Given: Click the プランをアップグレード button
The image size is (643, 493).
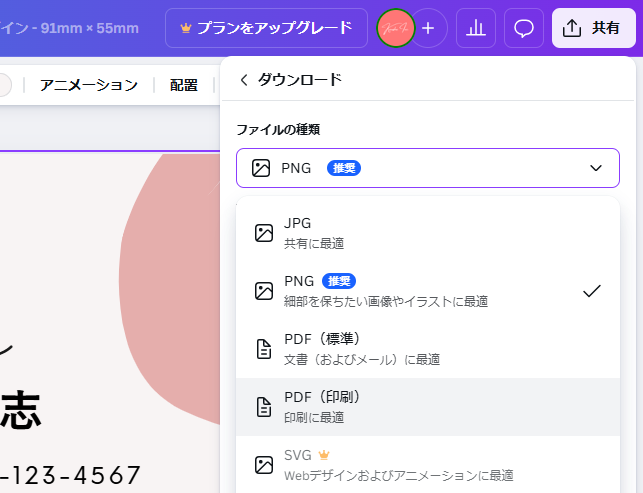Looking at the screenshot, I should tap(266, 28).
